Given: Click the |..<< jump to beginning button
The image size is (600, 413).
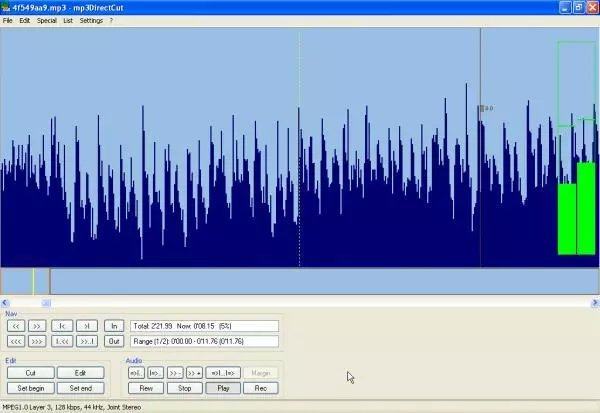Looking at the screenshot, I should pos(62,341).
